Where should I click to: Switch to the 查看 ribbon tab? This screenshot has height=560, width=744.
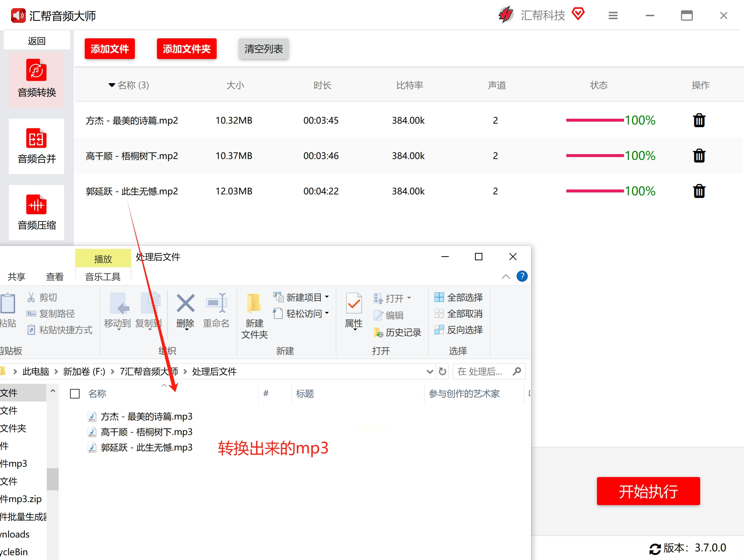point(55,276)
